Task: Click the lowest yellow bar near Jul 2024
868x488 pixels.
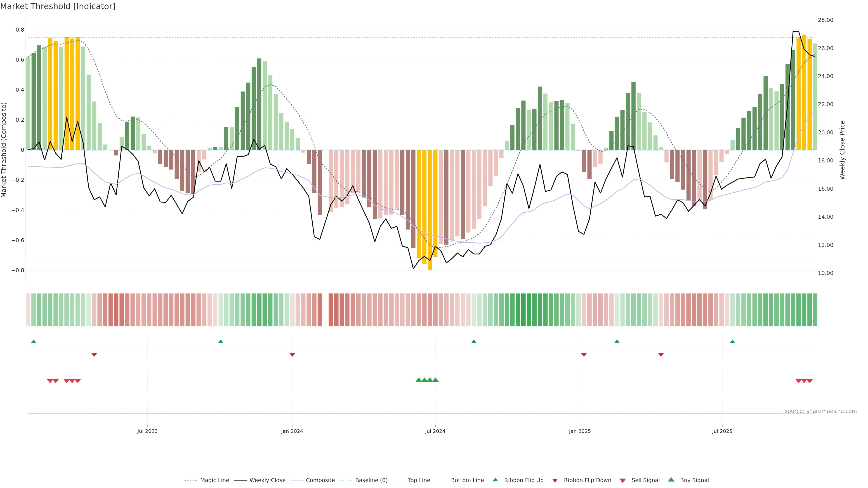Action: click(430, 209)
